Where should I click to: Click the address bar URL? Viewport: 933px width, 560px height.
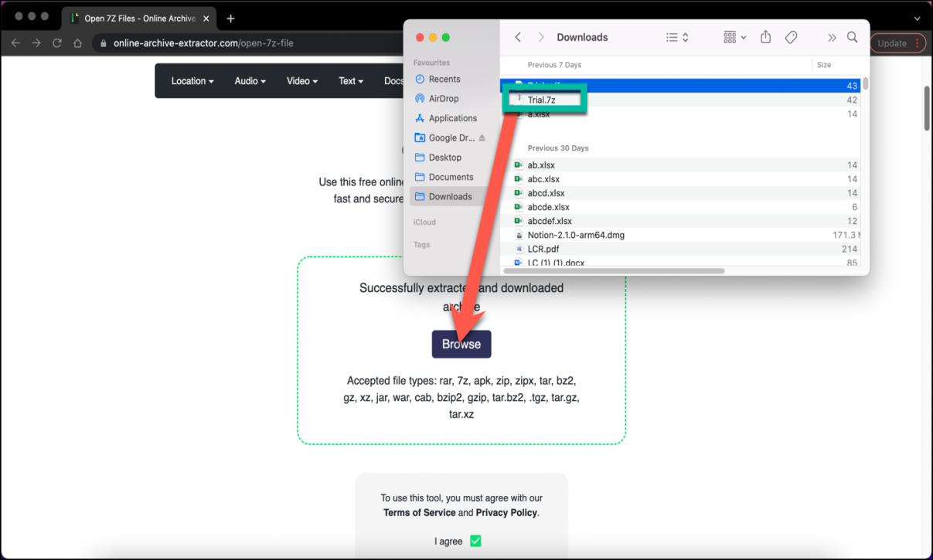tap(203, 43)
